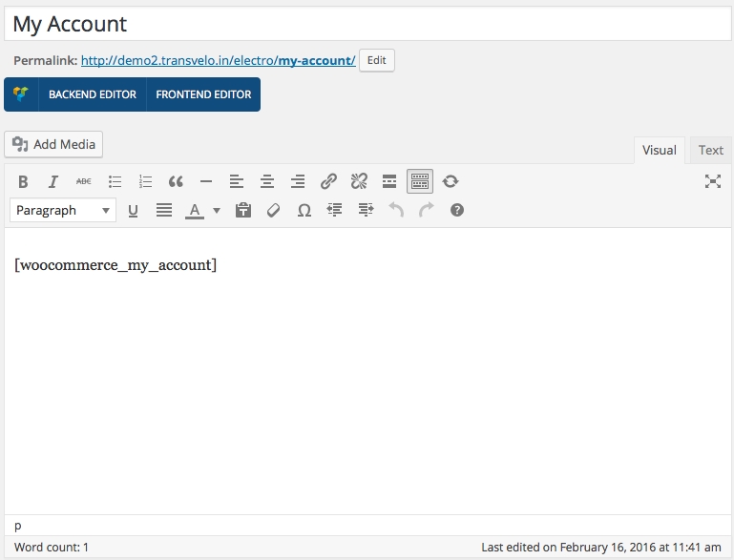Toggle bold formatting in editor toolbar

(x=24, y=181)
